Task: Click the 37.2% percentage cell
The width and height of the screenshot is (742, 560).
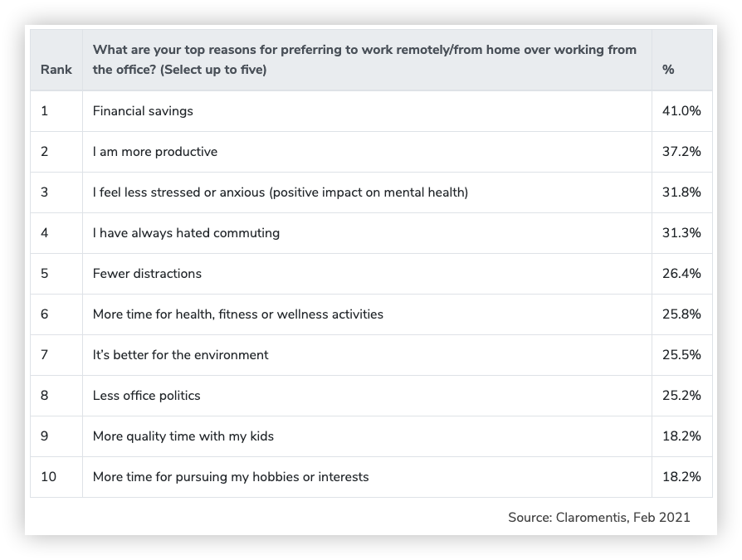Action: coord(681,152)
